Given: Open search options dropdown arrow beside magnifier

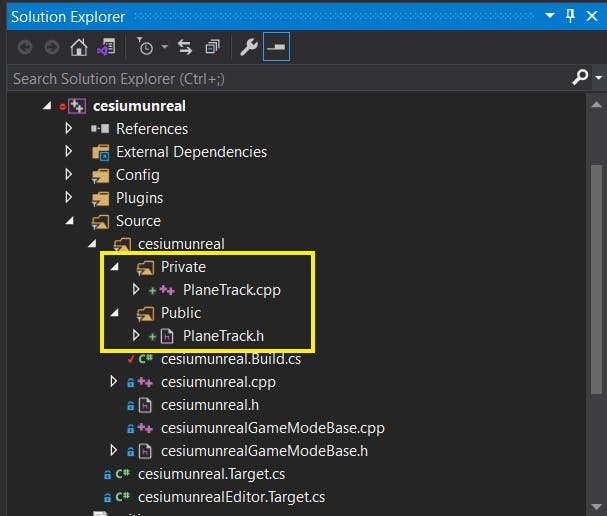Looking at the screenshot, I should coord(598,78).
